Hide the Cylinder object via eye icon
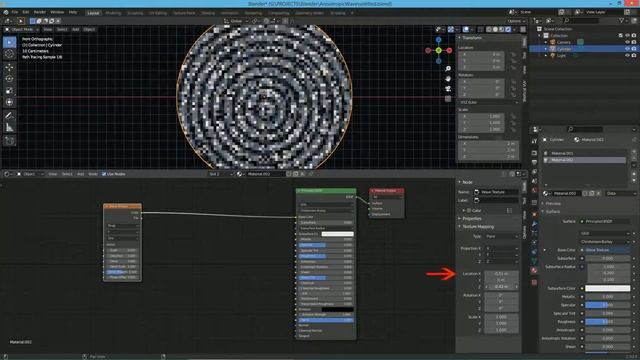The image size is (640, 360). pos(627,49)
